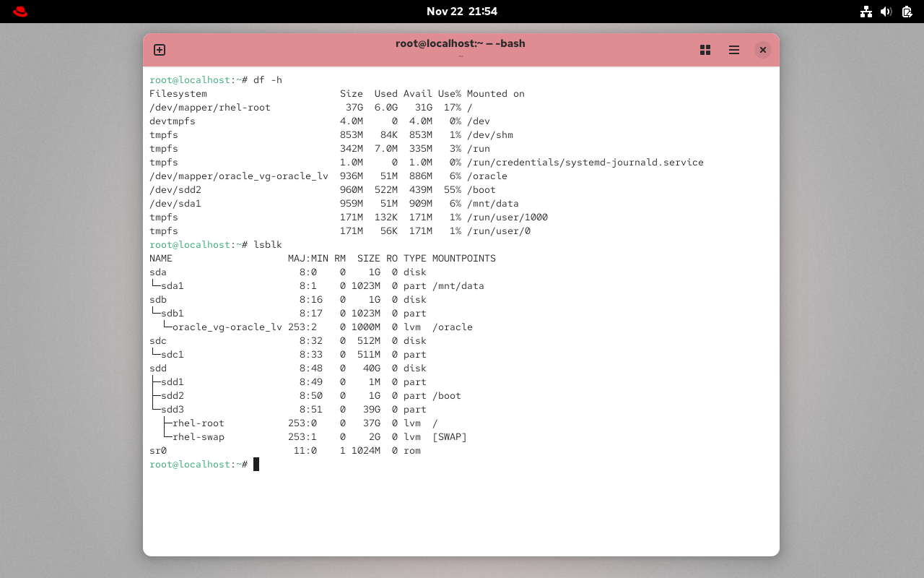
Task: Select the /dev/mapper/rhel-root filesystem entry
Action: pos(209,107)
